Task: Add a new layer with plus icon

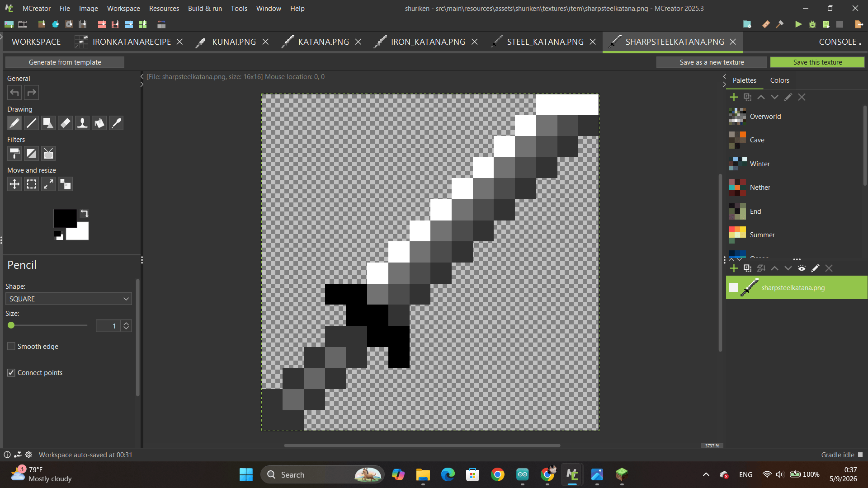Action: click(x=734, y=268)
